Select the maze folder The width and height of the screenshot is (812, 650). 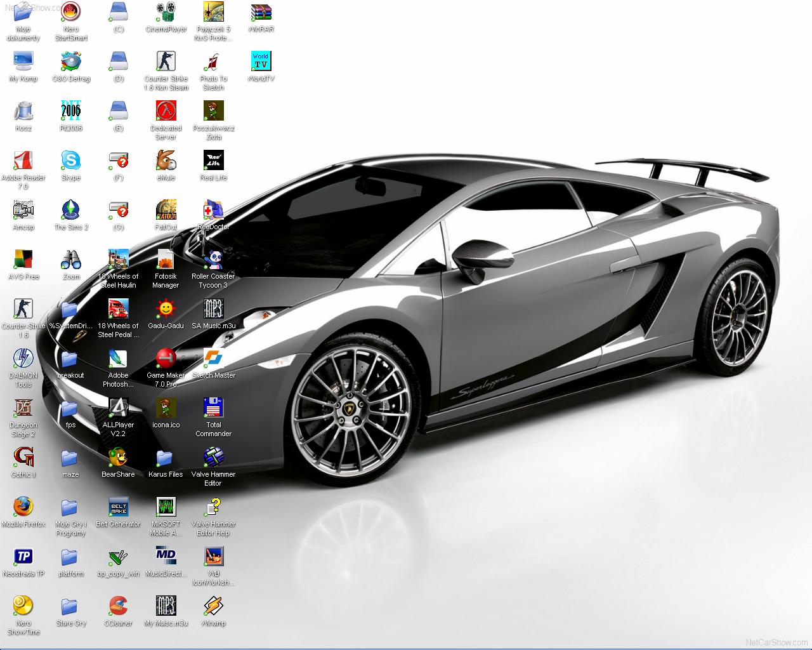tap(70, 458)
